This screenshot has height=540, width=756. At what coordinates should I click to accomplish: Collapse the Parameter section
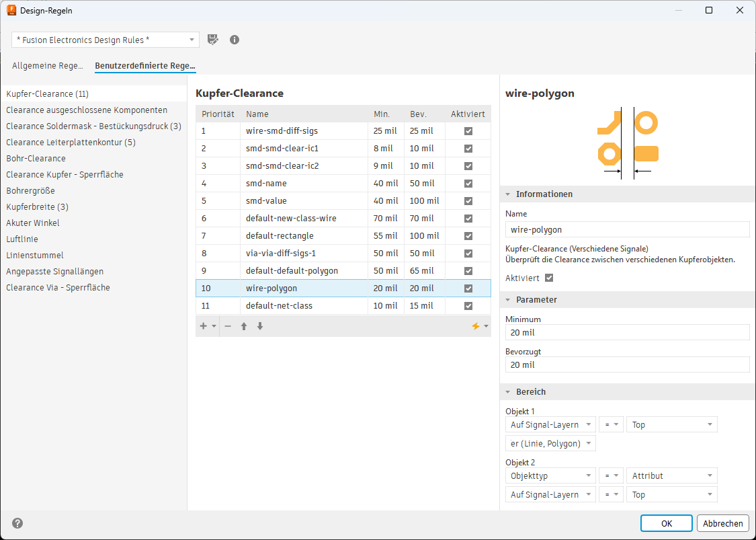(x=508, y=300)
